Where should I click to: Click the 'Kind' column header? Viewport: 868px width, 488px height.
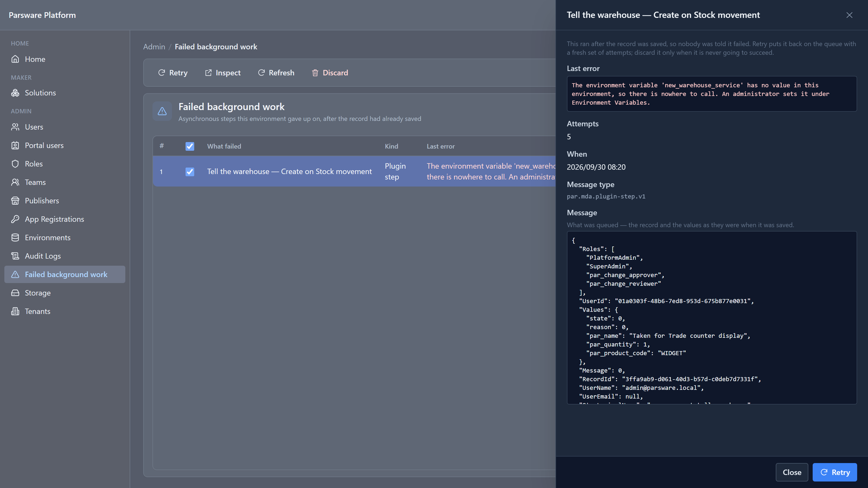(x=391, y=146)
